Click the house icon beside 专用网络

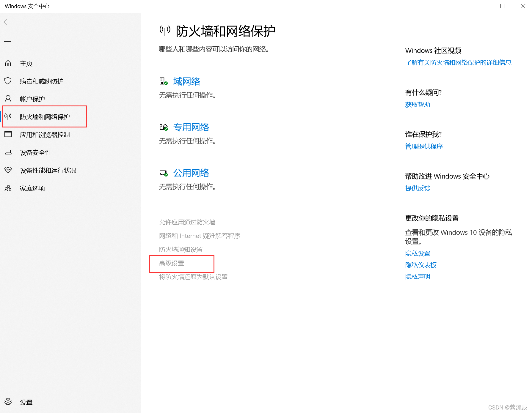[x=164, y=127]
